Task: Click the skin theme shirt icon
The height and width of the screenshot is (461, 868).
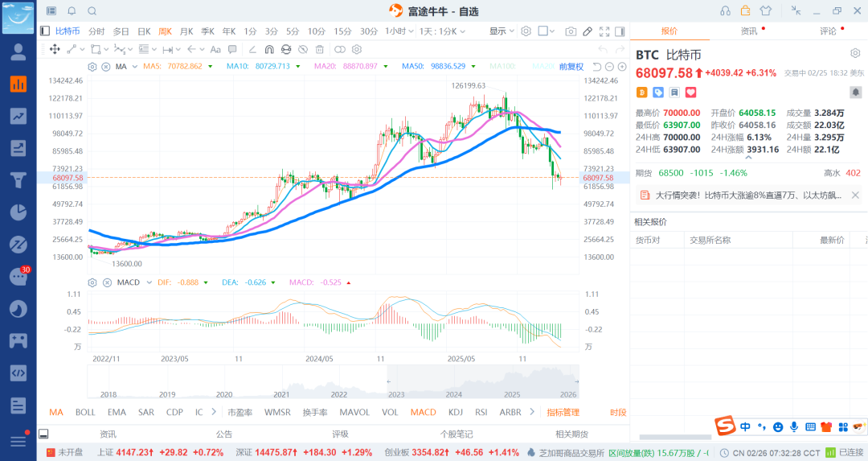Action: tap(764, 10)
